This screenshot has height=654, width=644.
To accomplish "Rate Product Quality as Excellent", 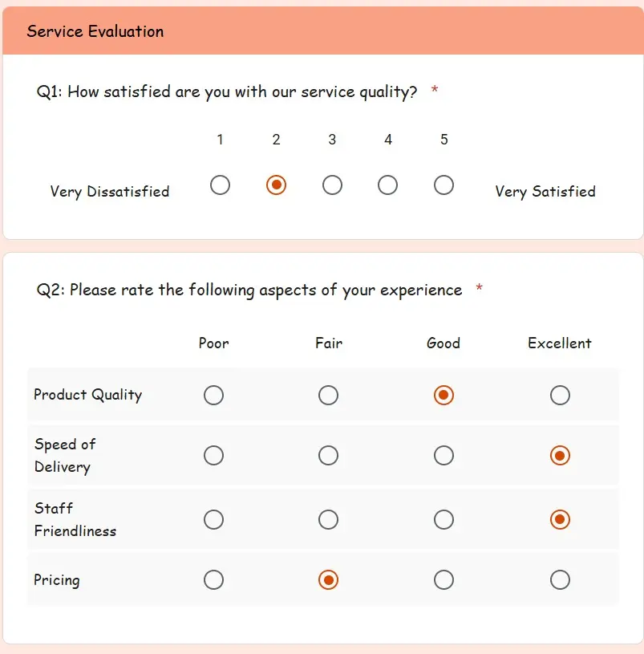I will 559,395.
